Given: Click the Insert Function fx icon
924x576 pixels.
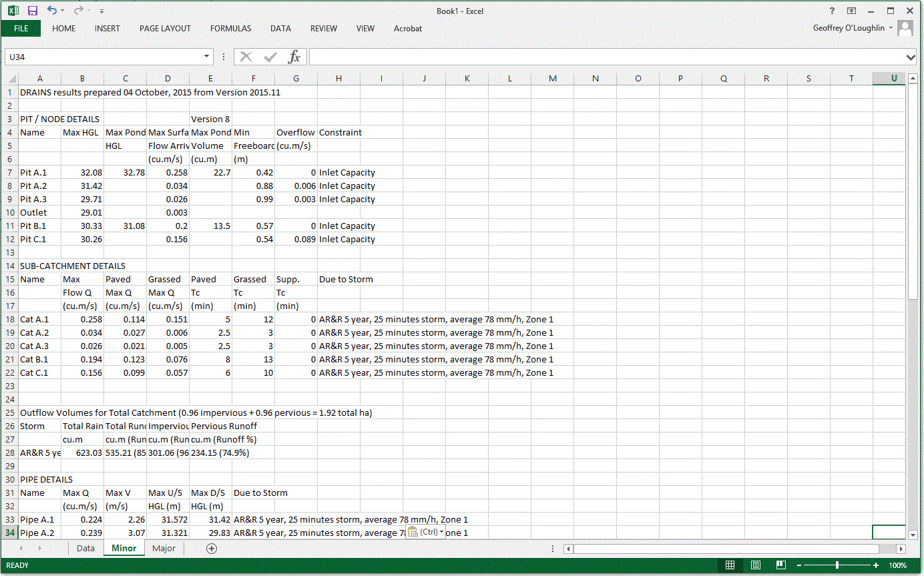Looking at the screenshot, I should [x=294, y=57].
